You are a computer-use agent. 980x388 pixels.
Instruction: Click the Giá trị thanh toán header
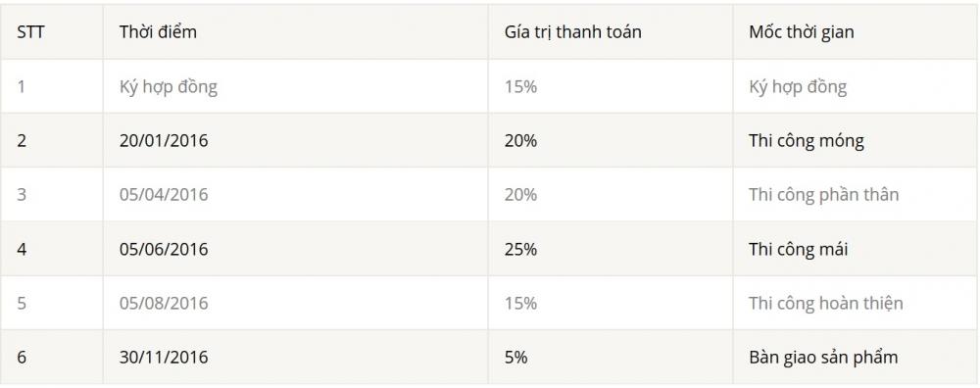coord(573,32)
